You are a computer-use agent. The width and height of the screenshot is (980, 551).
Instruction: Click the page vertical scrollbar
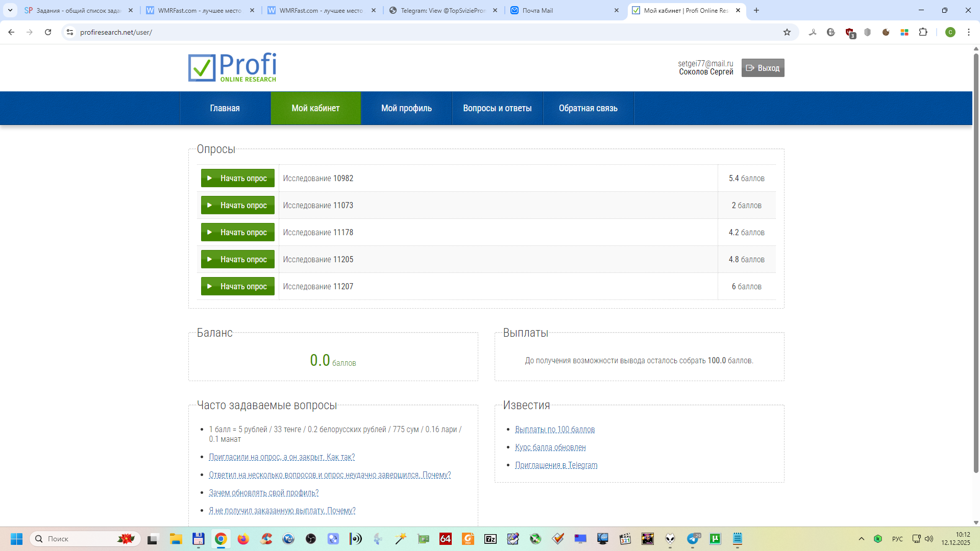[x=976, y=255]
